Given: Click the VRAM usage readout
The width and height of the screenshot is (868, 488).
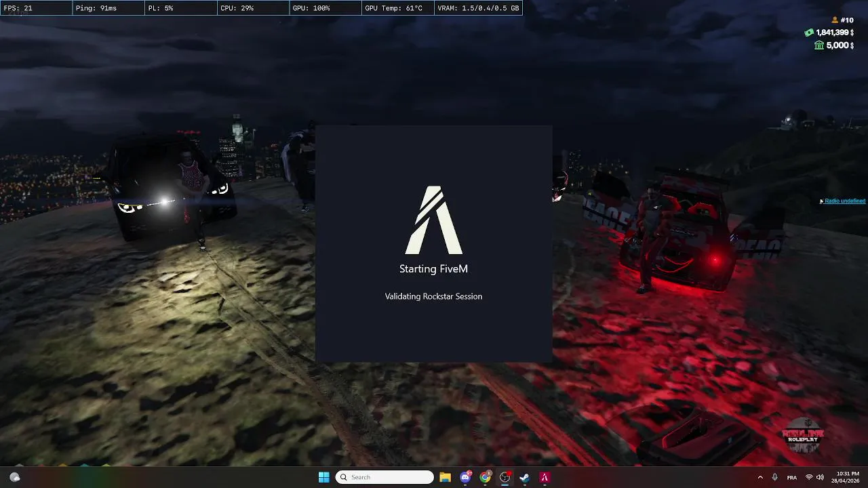Looking at the screenshot, I should (x=478, y=8).
